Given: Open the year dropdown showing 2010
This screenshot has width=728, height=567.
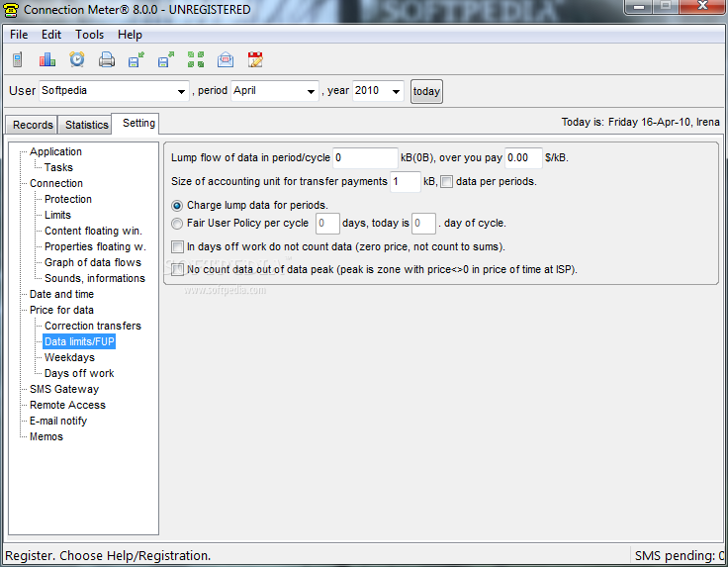Looking at the screenshot, I should 378,91.
